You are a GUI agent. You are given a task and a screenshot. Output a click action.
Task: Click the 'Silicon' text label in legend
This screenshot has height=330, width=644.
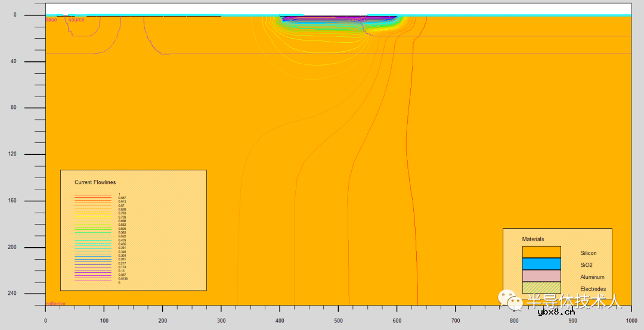588,253
